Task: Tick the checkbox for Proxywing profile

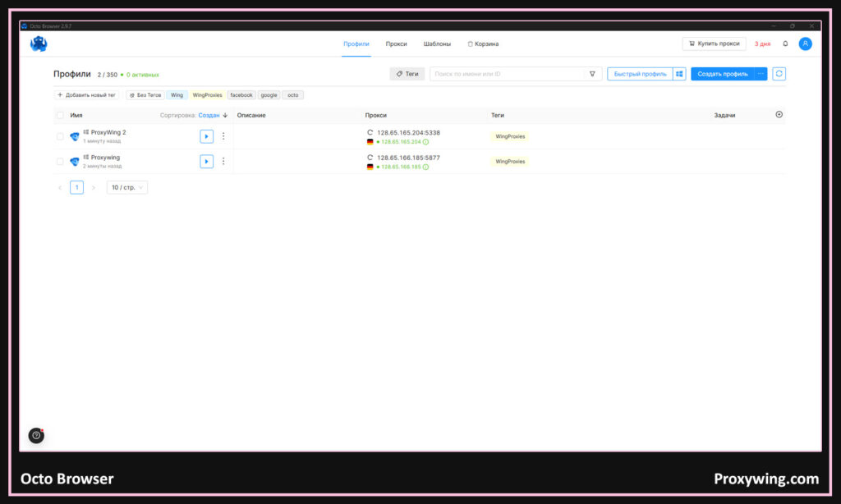Action: tap(60, 162)
